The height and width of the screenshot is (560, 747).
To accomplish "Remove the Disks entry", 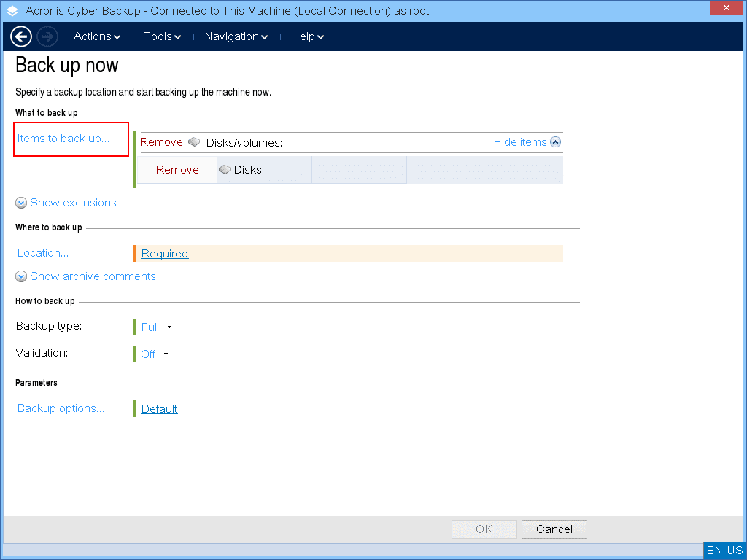I will [177, 169].
